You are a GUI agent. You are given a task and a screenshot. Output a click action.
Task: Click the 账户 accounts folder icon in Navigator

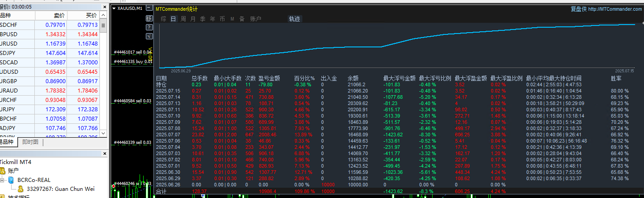pos(3,171)
